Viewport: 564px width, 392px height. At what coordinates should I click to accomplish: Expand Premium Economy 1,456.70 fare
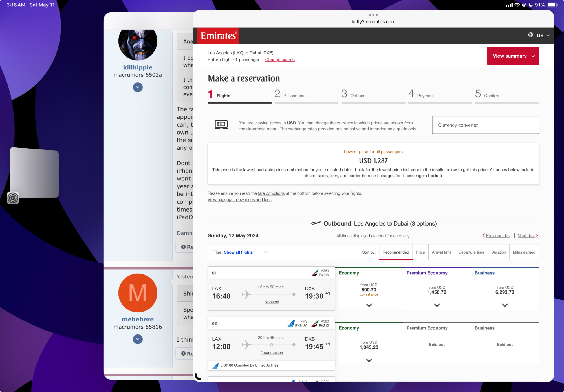pyautogui.click(x=437, y=305)
